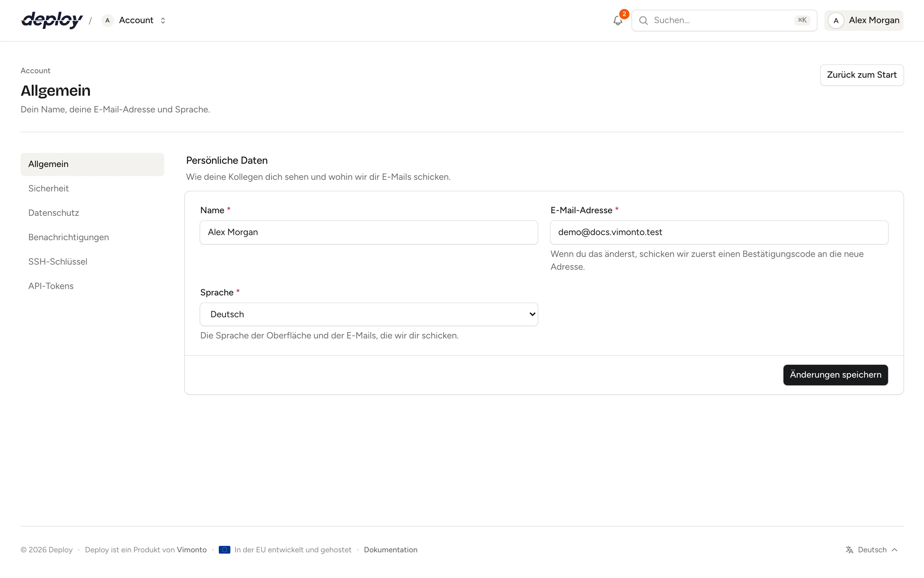Click the translate icon in footer
This screenshot has height=578, width=924.
[849, 550]
